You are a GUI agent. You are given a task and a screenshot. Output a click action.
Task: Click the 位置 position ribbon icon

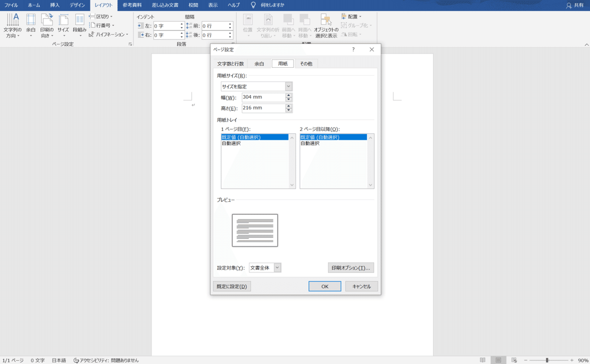click(x=248, y=26)
